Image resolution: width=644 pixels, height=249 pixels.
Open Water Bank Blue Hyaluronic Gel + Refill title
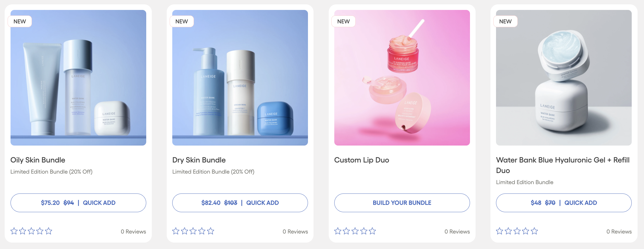563,165
